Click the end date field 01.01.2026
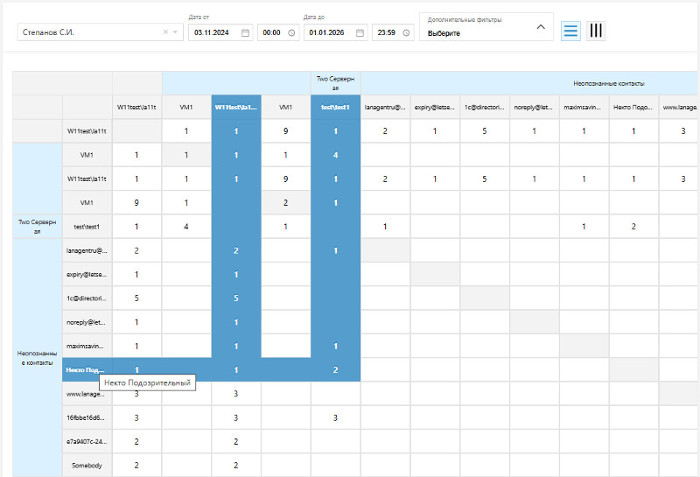 click(x=328, y=32)
